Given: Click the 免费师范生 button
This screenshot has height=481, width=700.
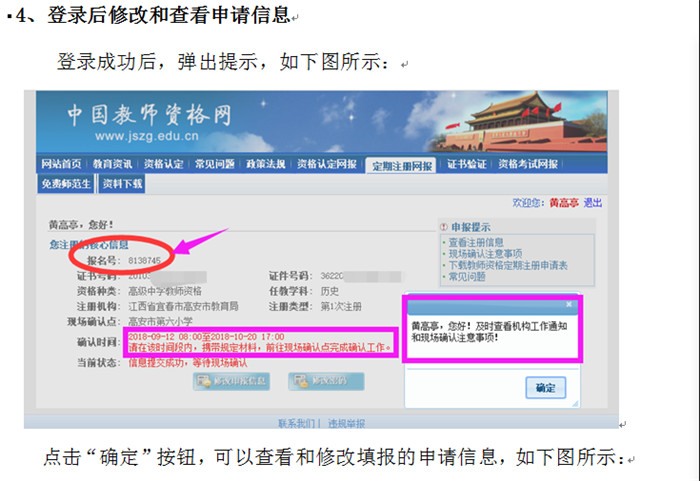Looking at the screenshot, I should 66,184.
